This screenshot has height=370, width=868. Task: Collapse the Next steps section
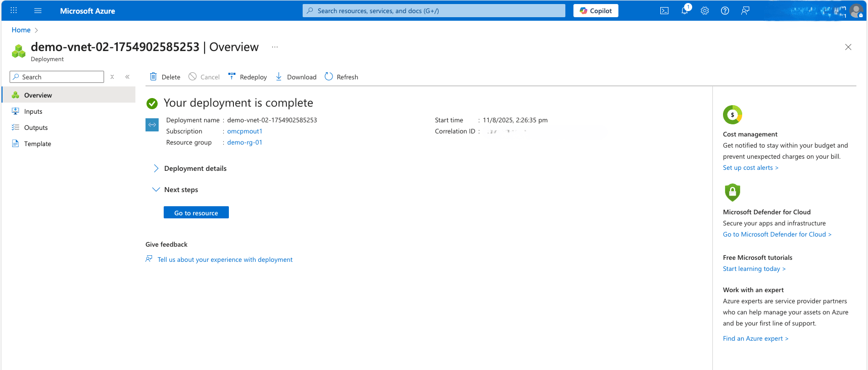click(175, 190)
